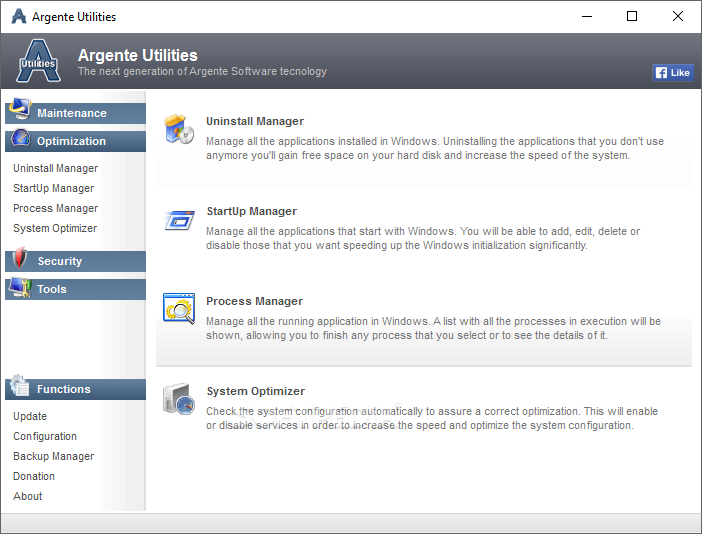Expand the Maintenance section
Viewport: 702px width, 534px height.
[x=75, y=113]
